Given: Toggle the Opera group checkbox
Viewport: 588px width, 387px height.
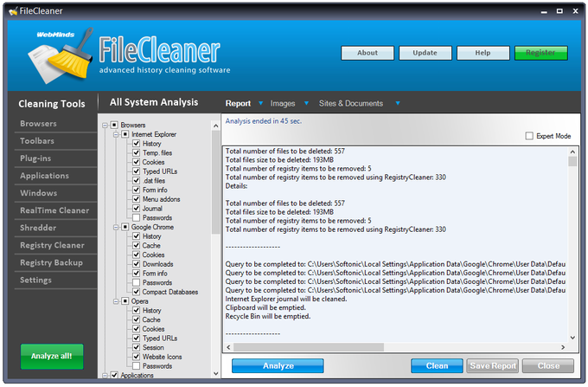Looking at the screenshot, I should click(x=125, y=301).
